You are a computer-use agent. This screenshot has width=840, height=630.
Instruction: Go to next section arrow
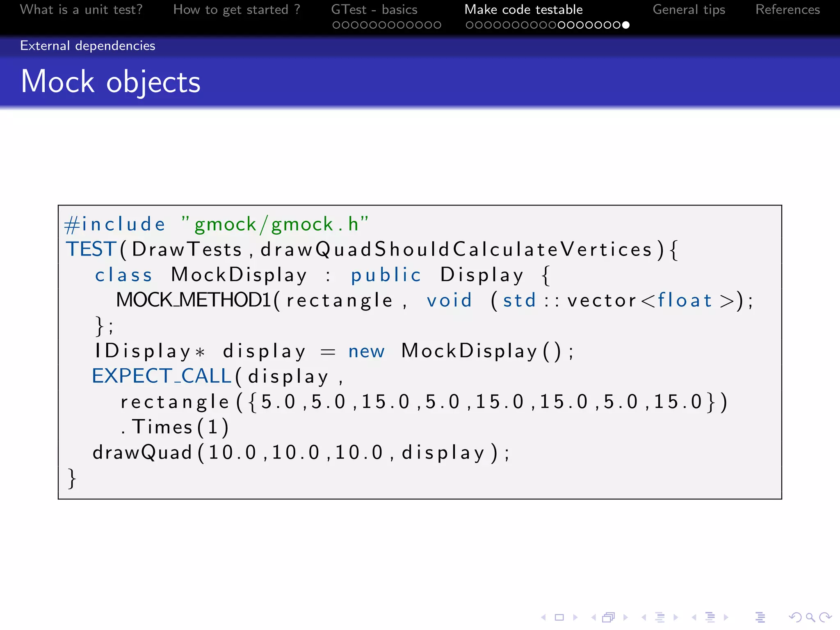click(726, 617)
